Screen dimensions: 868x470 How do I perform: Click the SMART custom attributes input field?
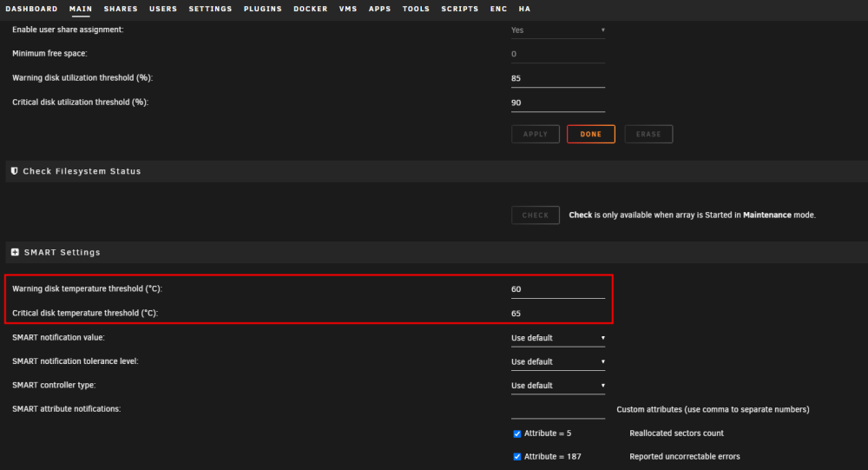coord(558,409)
